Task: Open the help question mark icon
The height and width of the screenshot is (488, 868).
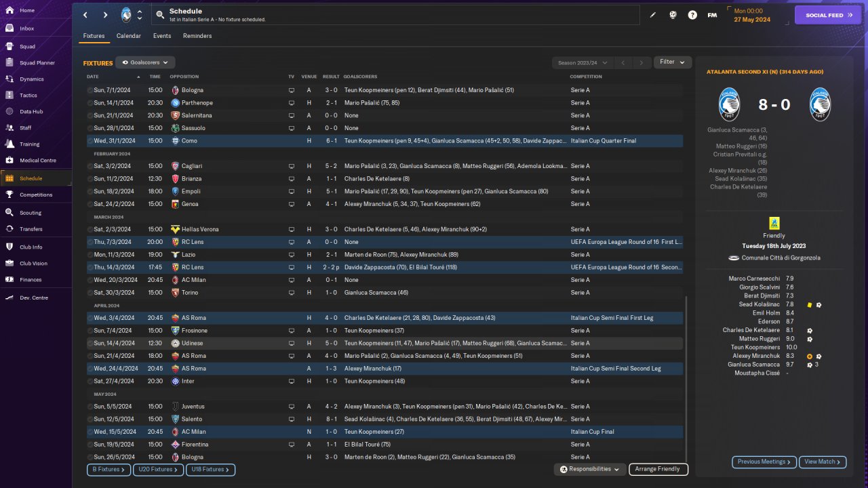Action: [x=692, y=15]
